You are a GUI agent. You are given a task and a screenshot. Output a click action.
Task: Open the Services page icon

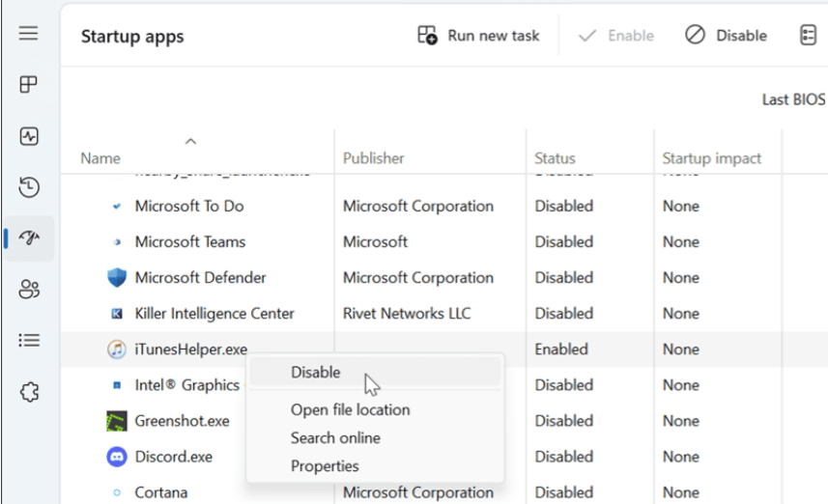[29, 392]
